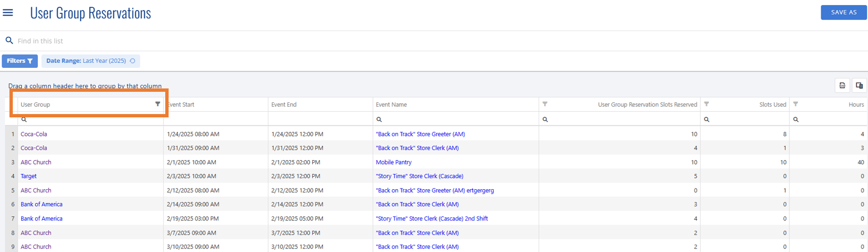This screenshot has width=868, height=252.
Task: Select the 2/1/2025 02:00 PM end cell
Action: click(x=320, y=162)
